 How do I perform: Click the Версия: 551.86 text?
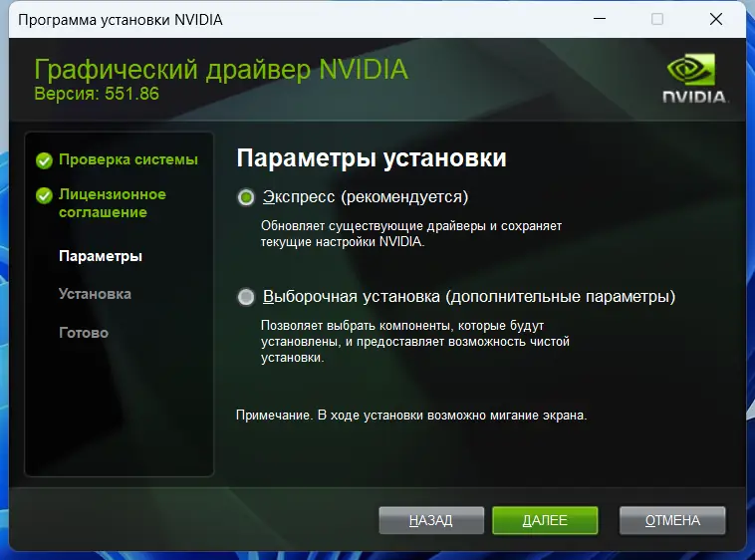[97, 94]
